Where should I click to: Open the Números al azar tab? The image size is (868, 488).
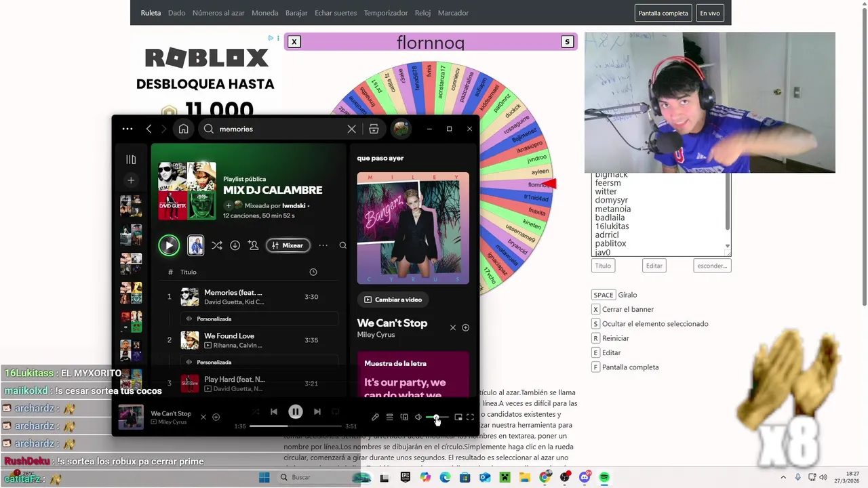pos(218,13)
